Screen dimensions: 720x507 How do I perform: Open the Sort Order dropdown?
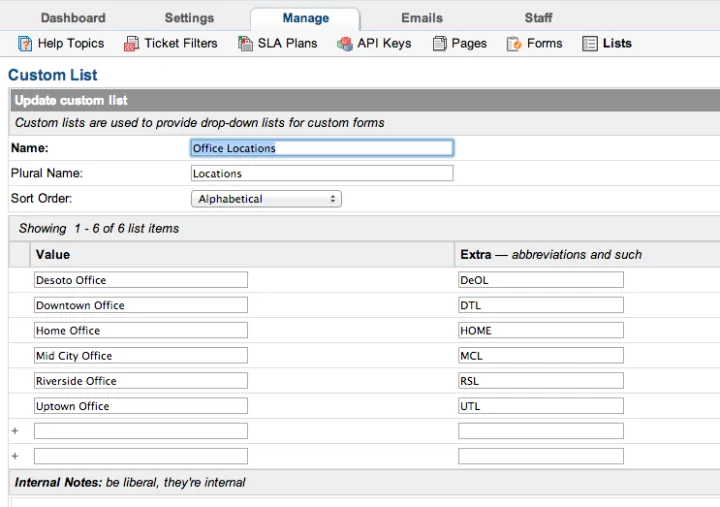tap(266, 199)
